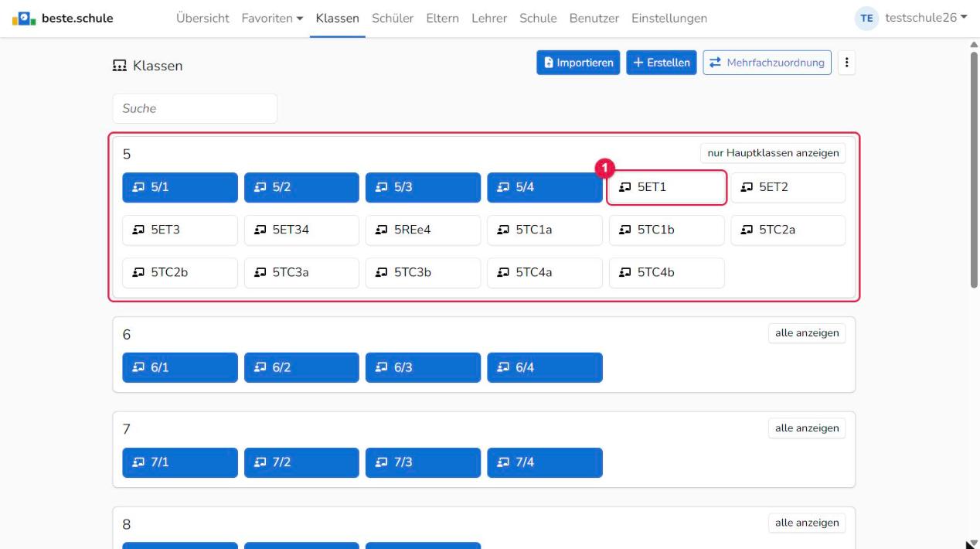Select the 5TC4b class group

(666, 272)
